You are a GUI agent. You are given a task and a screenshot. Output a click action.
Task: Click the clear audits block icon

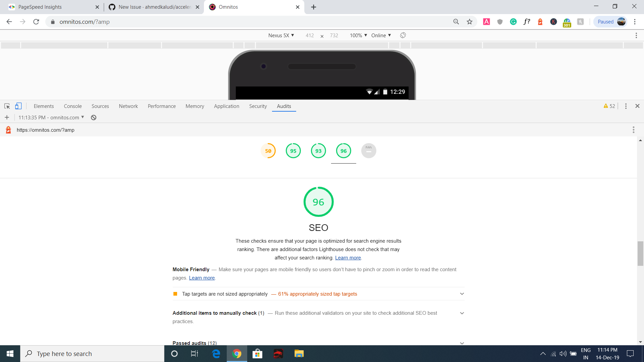click(94, 117)
